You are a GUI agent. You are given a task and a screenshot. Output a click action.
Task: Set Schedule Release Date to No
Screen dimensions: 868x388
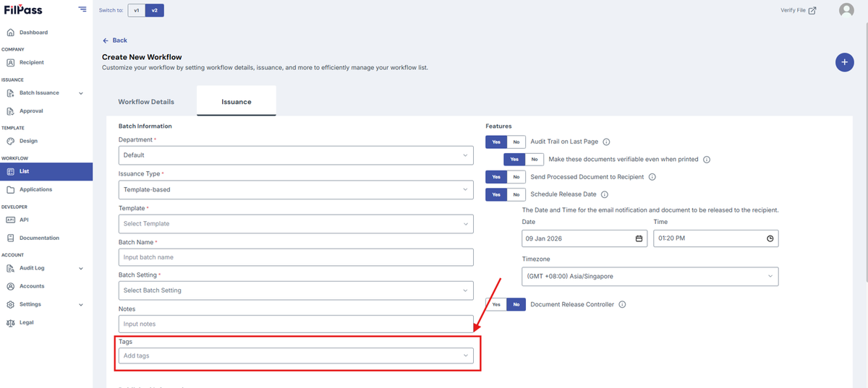pos(516,194)
